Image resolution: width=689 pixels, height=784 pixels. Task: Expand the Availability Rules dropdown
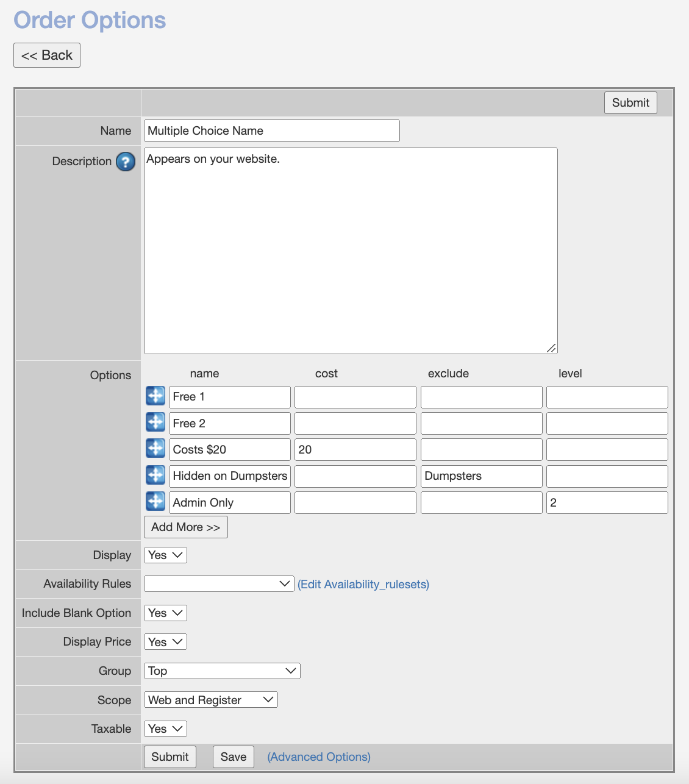(x=219, y=583)
